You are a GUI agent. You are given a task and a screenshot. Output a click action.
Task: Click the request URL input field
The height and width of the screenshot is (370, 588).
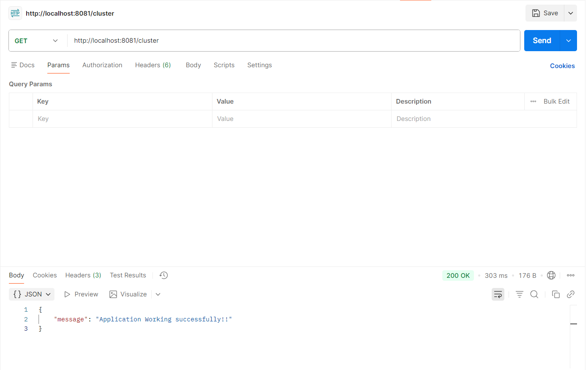pyautogui.click(x=291, y=41)
